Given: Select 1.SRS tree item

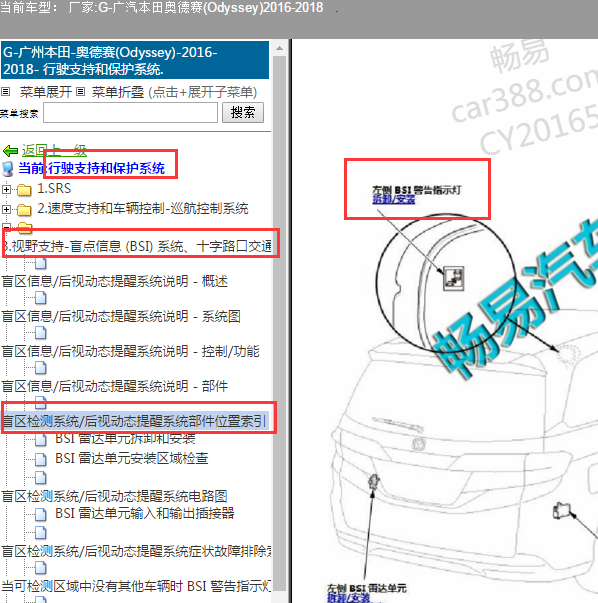Looking at the screenshot, I should click(x=54, y=188).
